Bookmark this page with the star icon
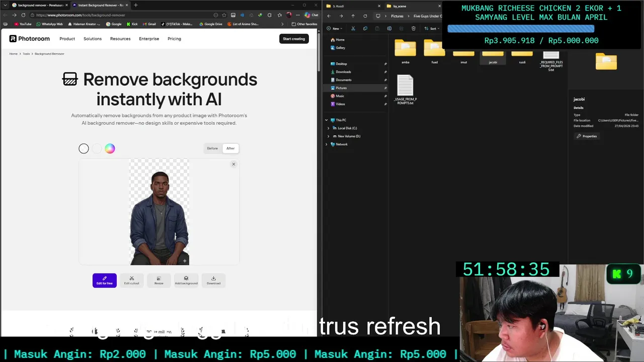This screenshot has height=362, width=644. (224, 15)
